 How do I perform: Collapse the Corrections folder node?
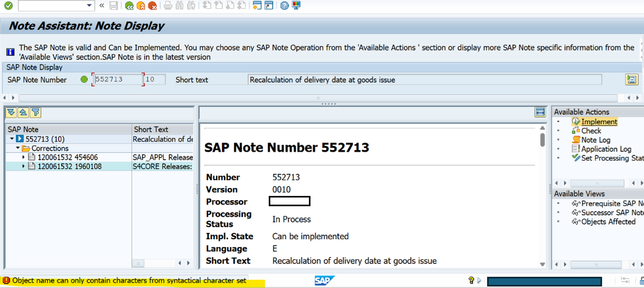[x=18, y=148]
